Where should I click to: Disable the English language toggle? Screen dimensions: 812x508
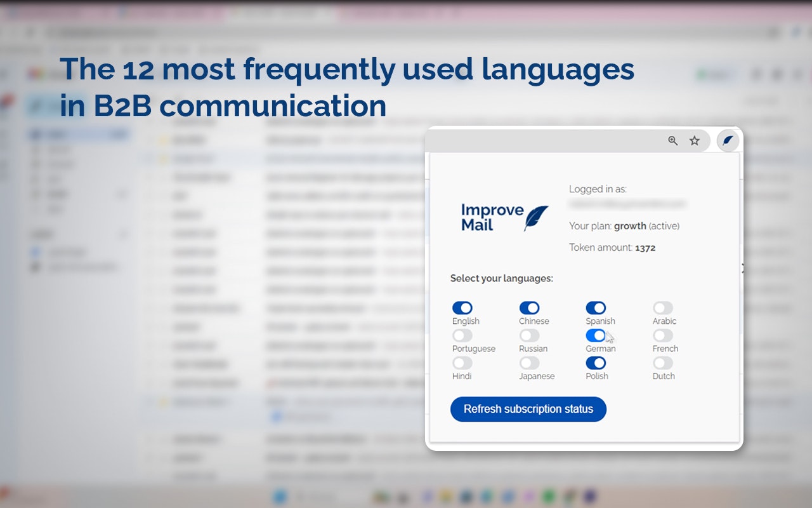click(x=462, y=308)
